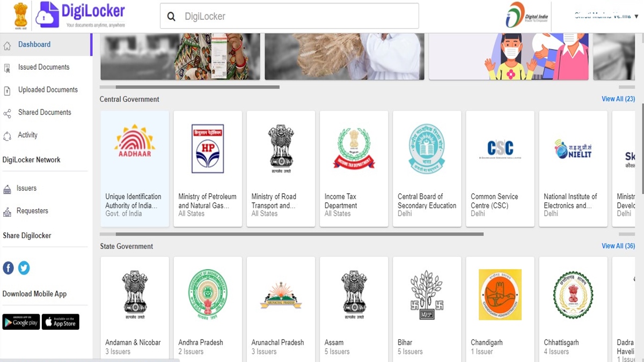Open the Dashboard menu item
The image size is (644, 362).
[x=34, y=45]
